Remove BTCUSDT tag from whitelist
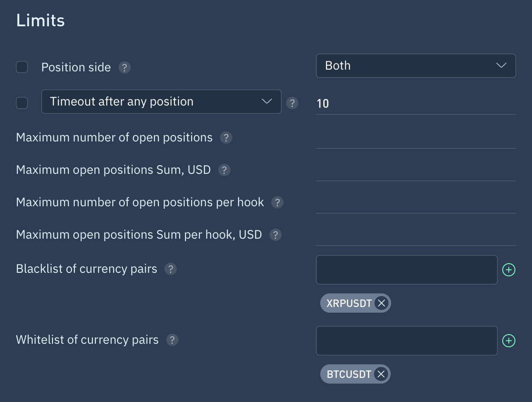 381,374
